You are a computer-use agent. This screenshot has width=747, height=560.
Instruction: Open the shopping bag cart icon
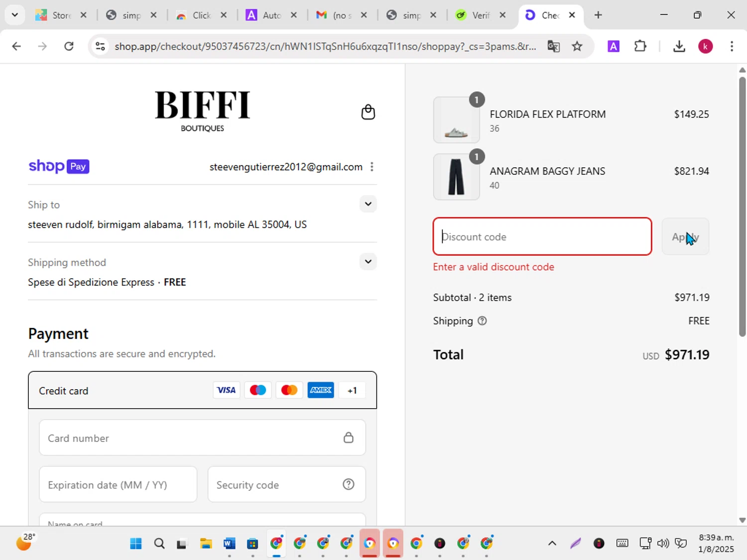pos(368,112)
